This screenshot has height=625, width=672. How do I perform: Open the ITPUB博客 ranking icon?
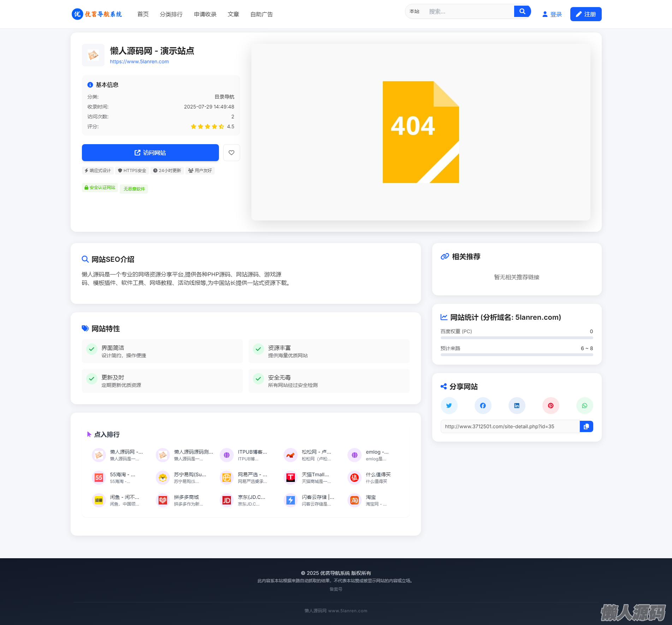[227, 455]
